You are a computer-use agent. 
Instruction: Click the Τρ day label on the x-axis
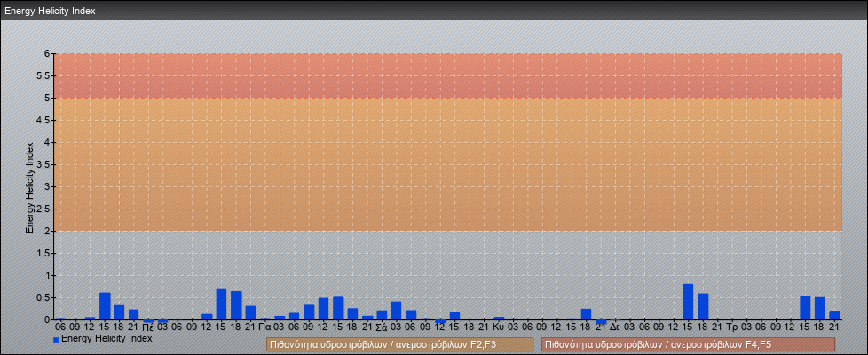click(732, 327)
